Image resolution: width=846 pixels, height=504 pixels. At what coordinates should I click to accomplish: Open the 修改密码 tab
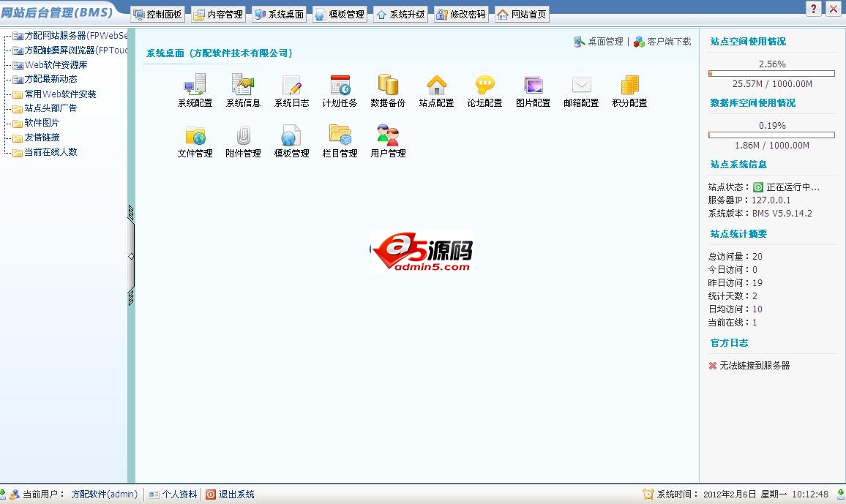click(461, 15)
